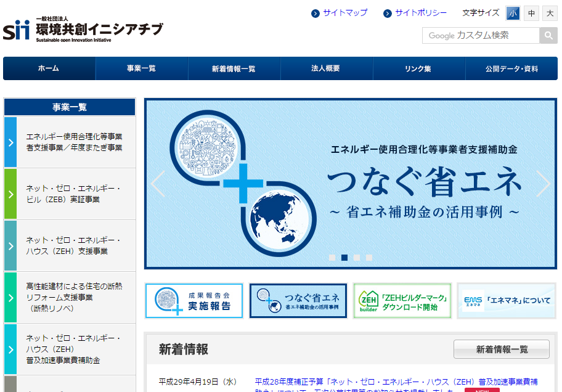Click the ZEH builder logo icon
This screenshot has height=392, width=562.
(369, 301)
